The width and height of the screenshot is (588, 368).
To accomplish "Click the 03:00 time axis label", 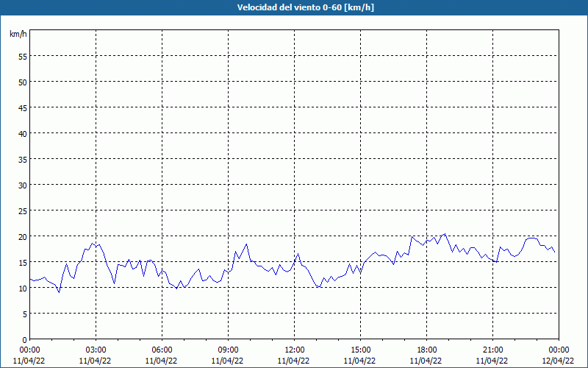I will pyautogui.click(x=96, y=350).
